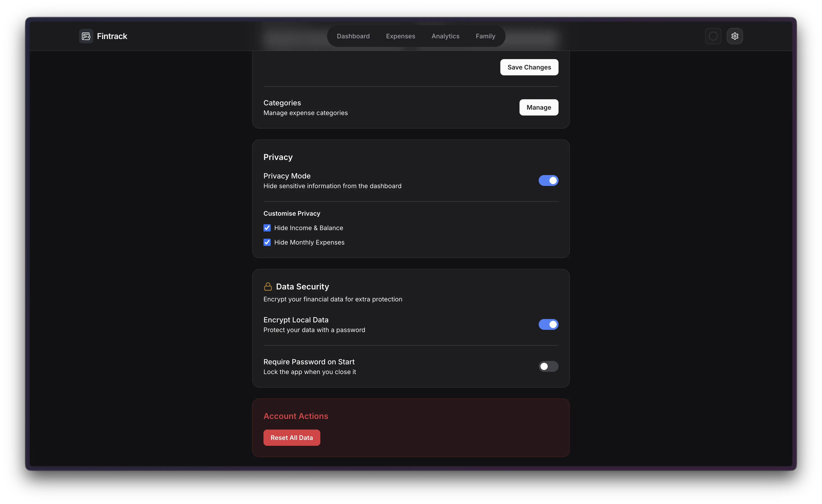The image size is (822, 504).
Task: Click the Privacy section heading
Action: [278, 157]
